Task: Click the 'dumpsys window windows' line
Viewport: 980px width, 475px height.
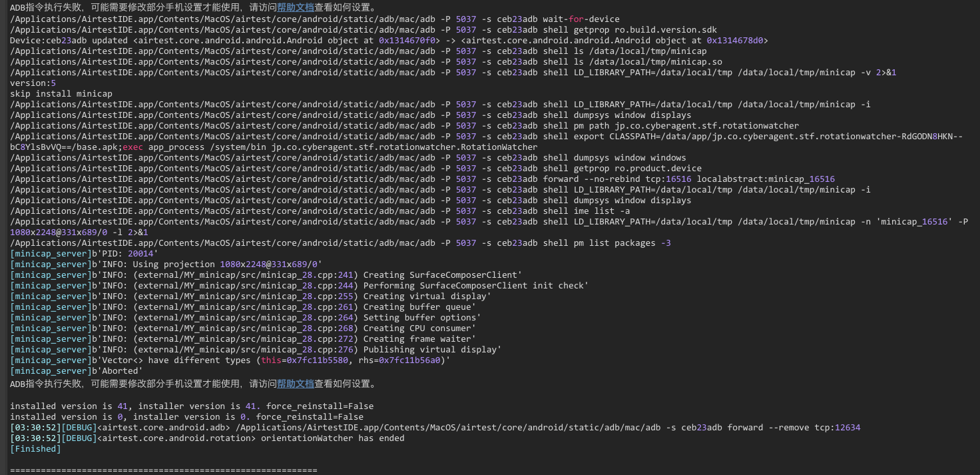Action: [348, 158]
